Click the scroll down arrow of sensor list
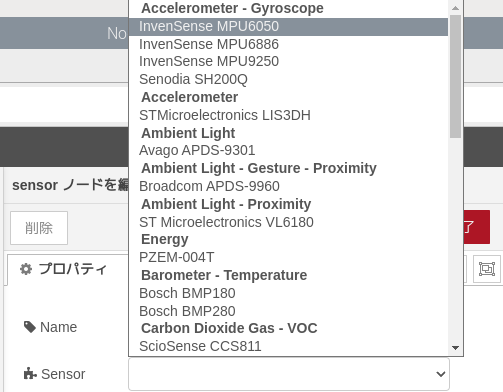The image size is (503, 392). tap(455, 348)
